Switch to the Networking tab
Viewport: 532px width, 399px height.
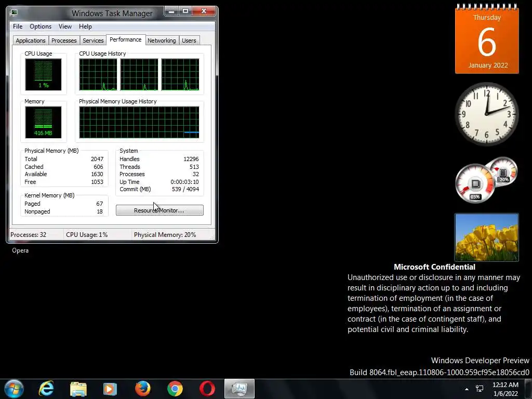pyautogui.click(x=162, y=41)
